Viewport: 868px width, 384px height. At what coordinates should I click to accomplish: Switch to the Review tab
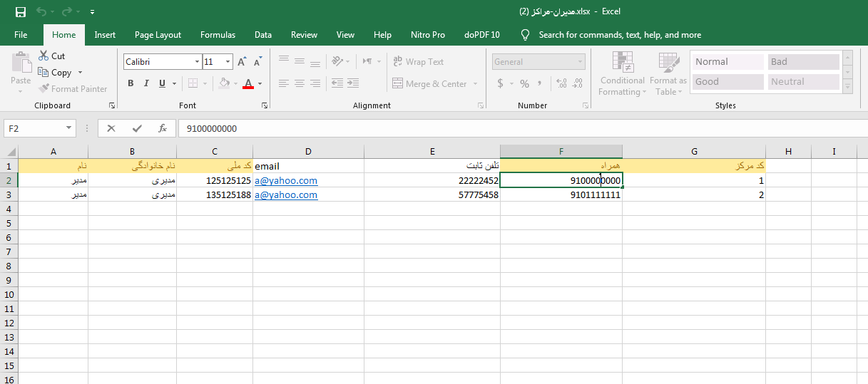[304, 34]
